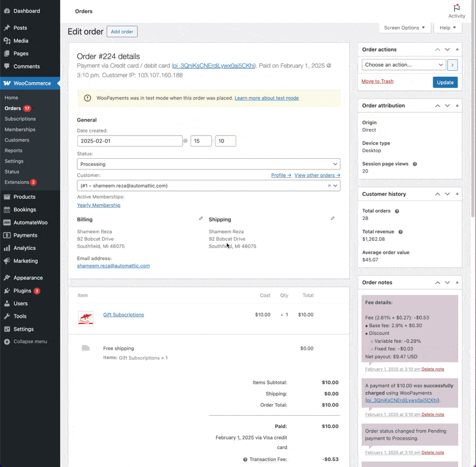Open the customer Profile link
This screenshot has height=467, width=476.
click(x=281, y=175)
